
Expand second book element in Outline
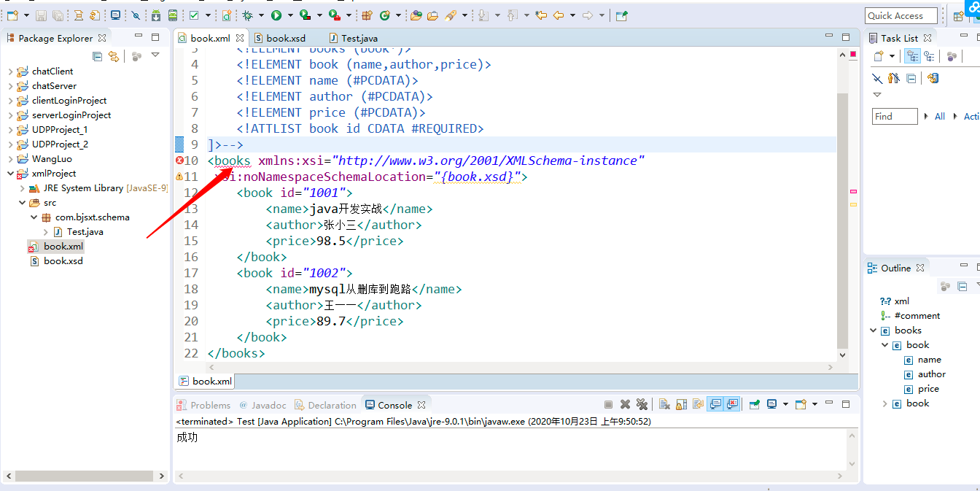pos(885,403)
